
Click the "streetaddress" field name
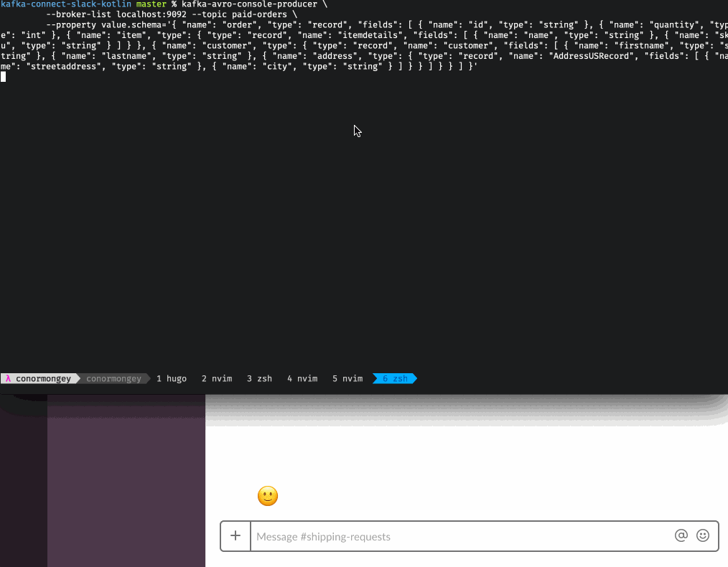click(x=63, y=66)
